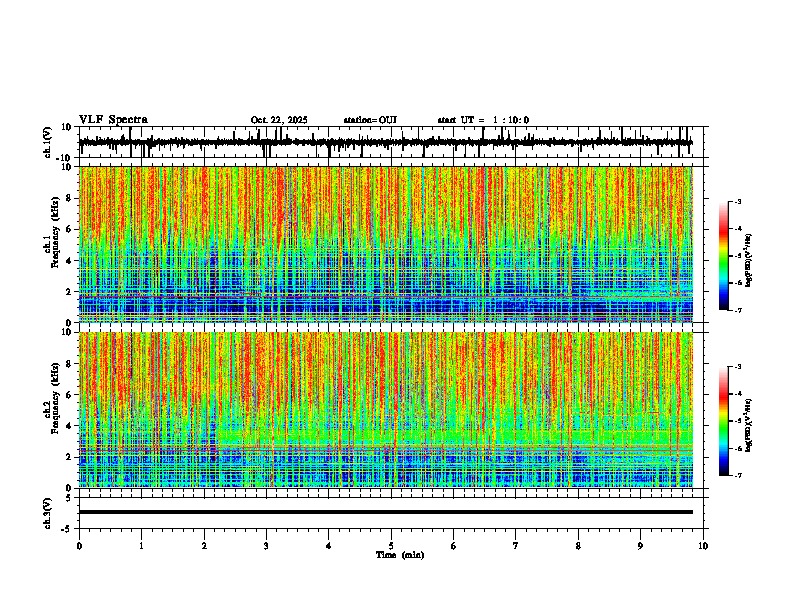The image size is (792, 612).
Task: Click the ch.1 voltage waveform trace panel
Action: [x=393, y=142]
